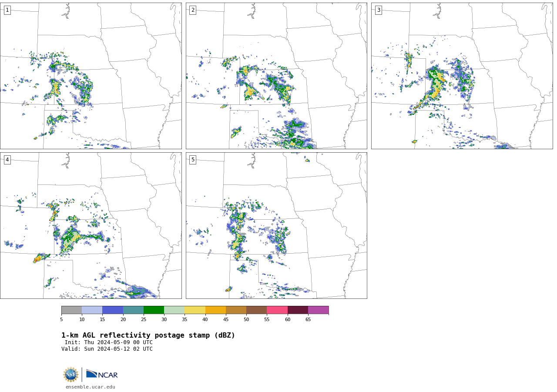
Task: Click the colorbar tick label 50
Action: pyautogui.click(x=246, y=320)
